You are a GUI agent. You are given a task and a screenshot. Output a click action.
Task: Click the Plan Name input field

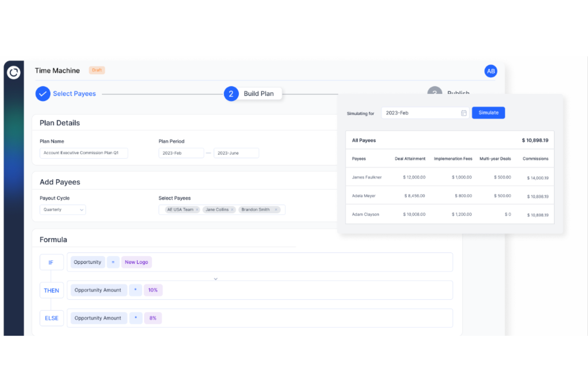(83, 153)
